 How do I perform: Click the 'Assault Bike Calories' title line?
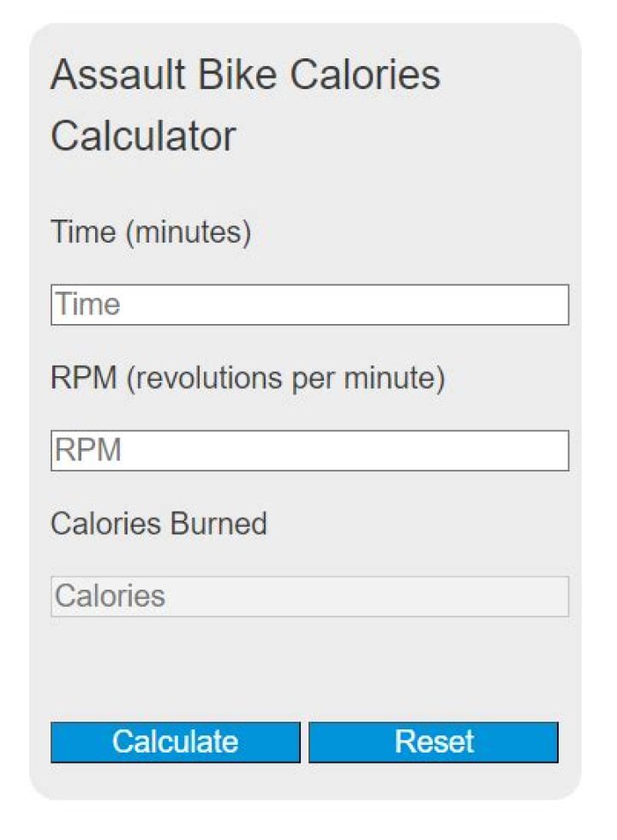[245, 75]
